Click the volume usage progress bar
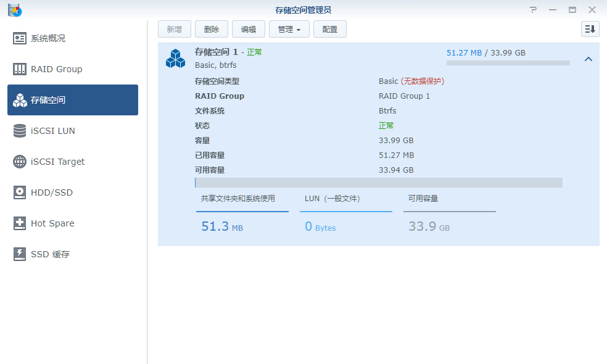The width and height of the screenshot is (607, 364). [x=379, y=182]
